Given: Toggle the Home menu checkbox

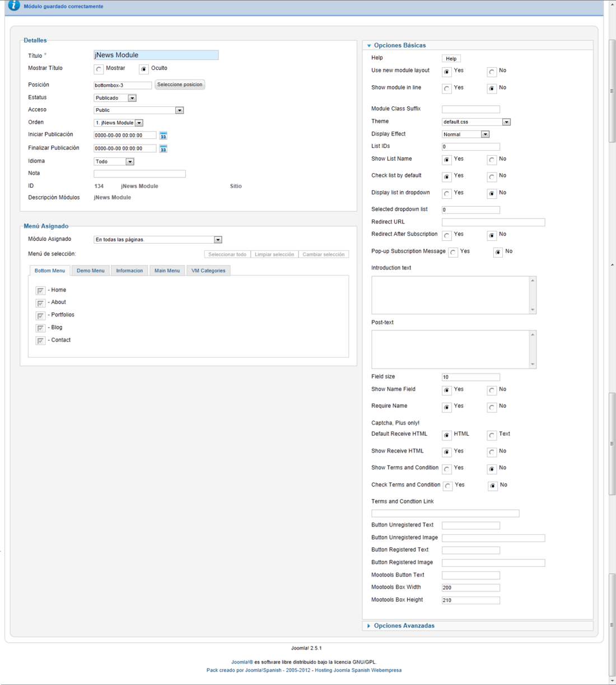Looking at the screenshot, I should tap(40, 291).
